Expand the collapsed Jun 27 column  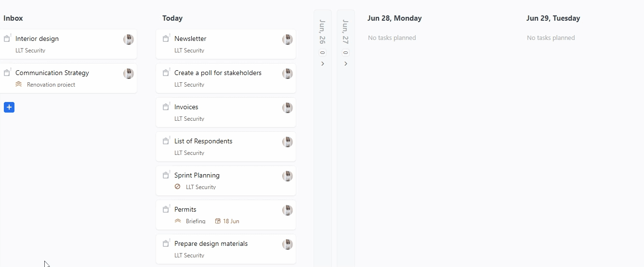(x=346, y=64)
